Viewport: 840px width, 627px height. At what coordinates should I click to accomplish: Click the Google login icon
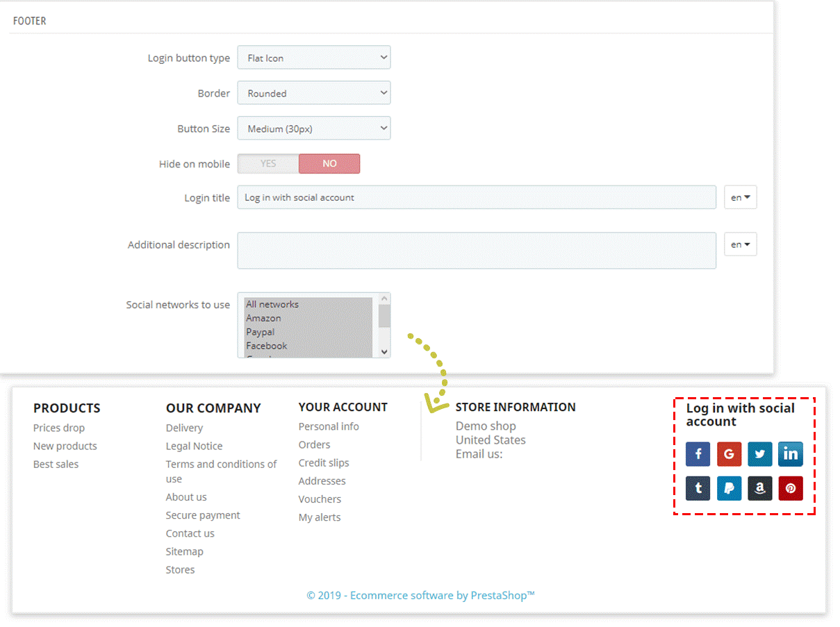tap(729, 454)
